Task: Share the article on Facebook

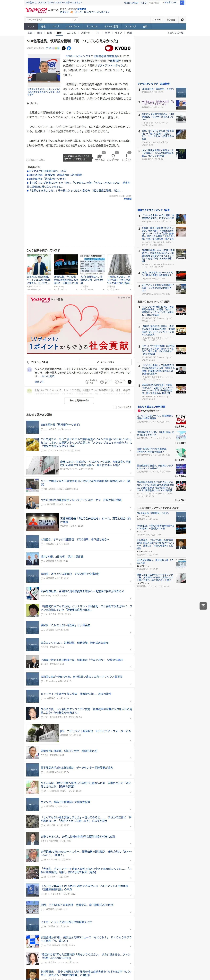Action: point(69,48)
